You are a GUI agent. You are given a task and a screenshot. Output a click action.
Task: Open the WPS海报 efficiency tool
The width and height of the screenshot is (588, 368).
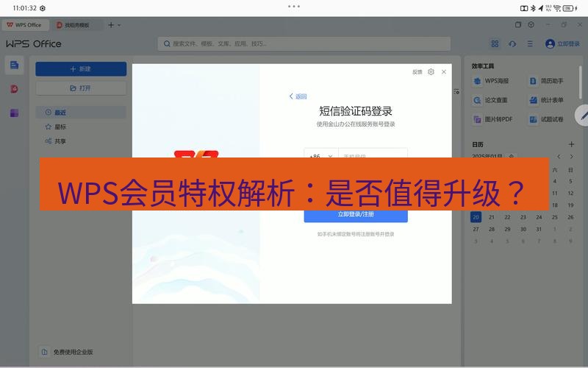[x=491, y=81]
